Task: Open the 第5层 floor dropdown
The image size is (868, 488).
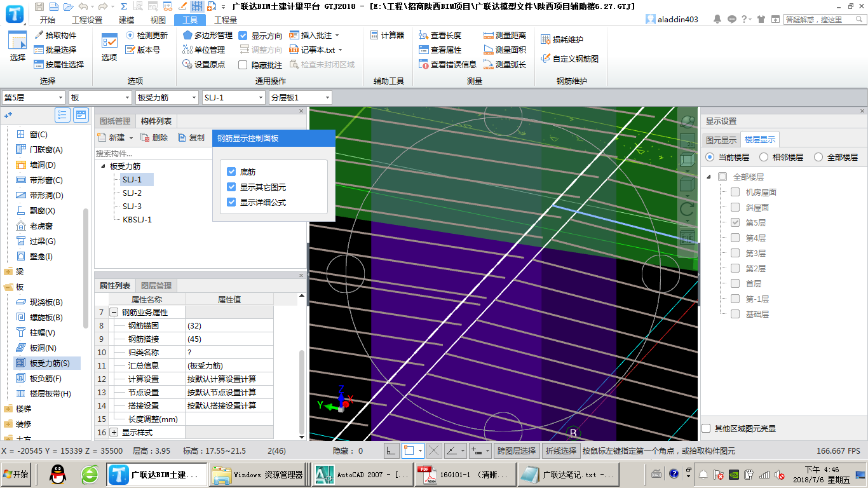Action: 34,97
